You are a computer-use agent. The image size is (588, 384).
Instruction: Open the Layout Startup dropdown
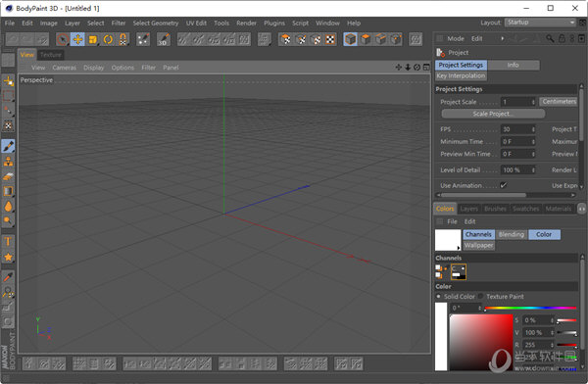(x=540, y=23)
